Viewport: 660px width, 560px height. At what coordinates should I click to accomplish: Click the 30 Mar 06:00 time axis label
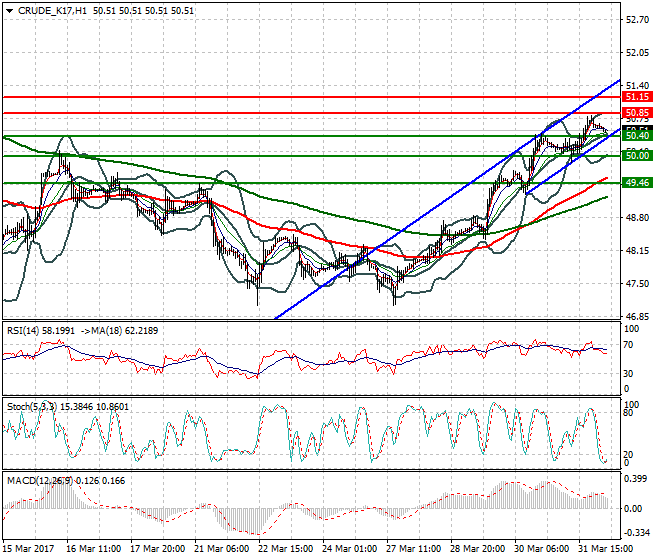(541, 549)
